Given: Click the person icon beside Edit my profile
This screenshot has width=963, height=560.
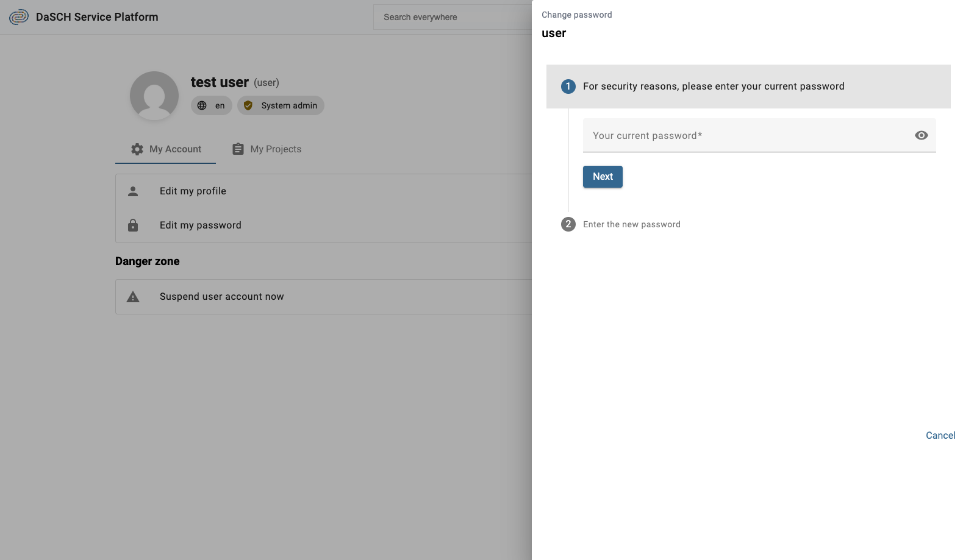Looking at the screenshot, I should coord(133,191).
